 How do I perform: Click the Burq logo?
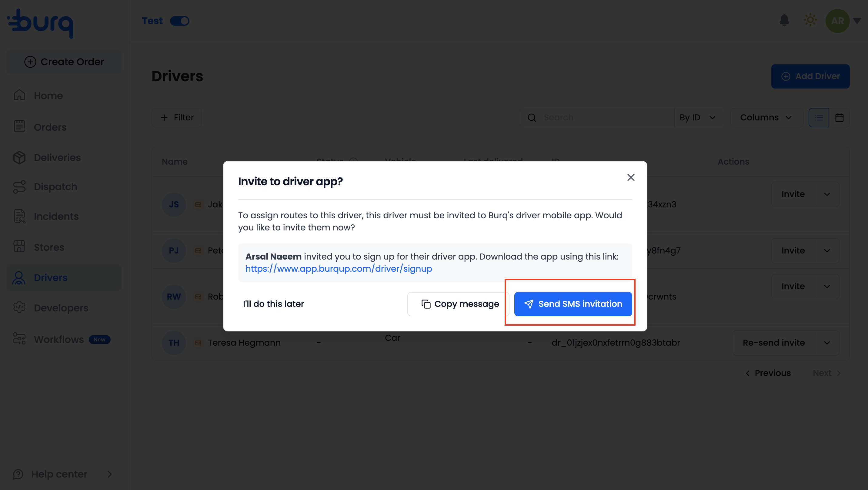pyautogui.click(x=40, y=23)
